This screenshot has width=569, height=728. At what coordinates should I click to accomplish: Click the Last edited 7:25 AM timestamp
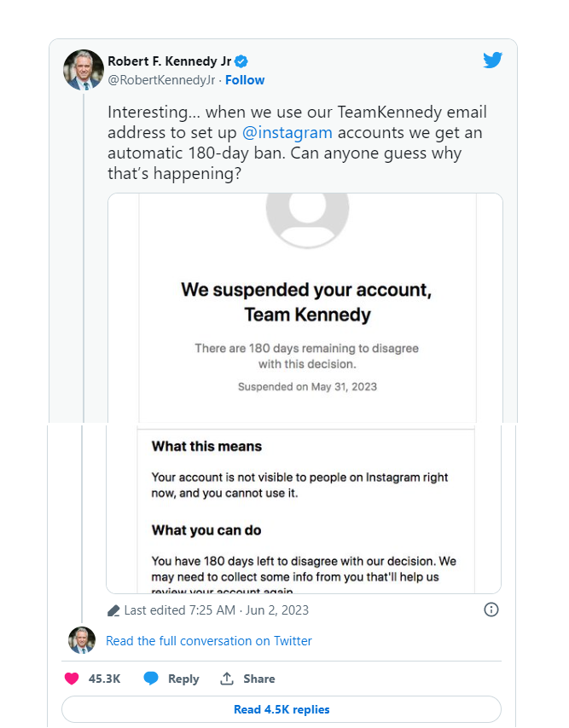tap(216, 610)
